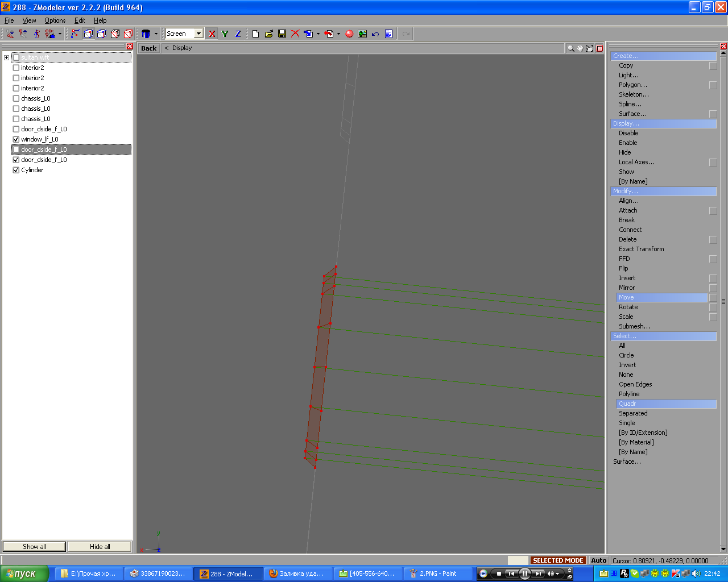Screen dimensions: 728x582
Task: Expand the root tree node
Action: point(6,57)
